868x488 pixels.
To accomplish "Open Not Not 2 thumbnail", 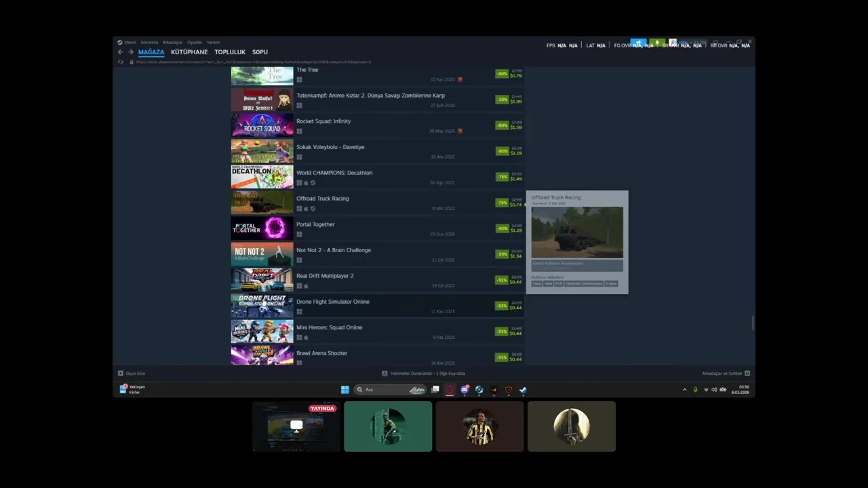I will tap(262, 254).
